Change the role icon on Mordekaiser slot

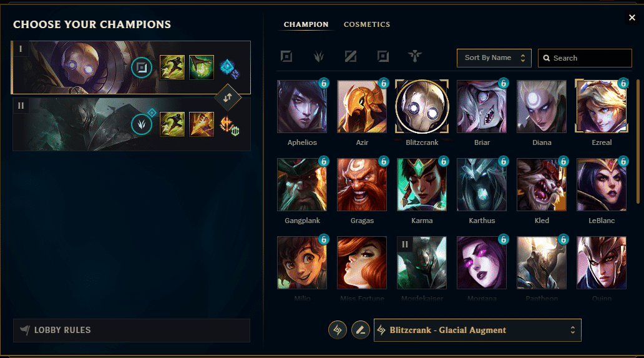pyautogui.click(x=142, y=124)
